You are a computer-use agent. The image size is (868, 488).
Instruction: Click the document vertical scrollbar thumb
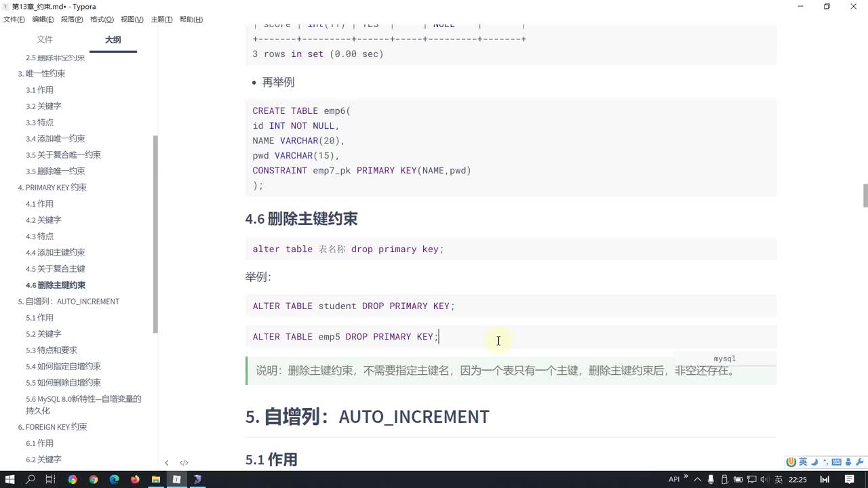(x=865, y=195)
